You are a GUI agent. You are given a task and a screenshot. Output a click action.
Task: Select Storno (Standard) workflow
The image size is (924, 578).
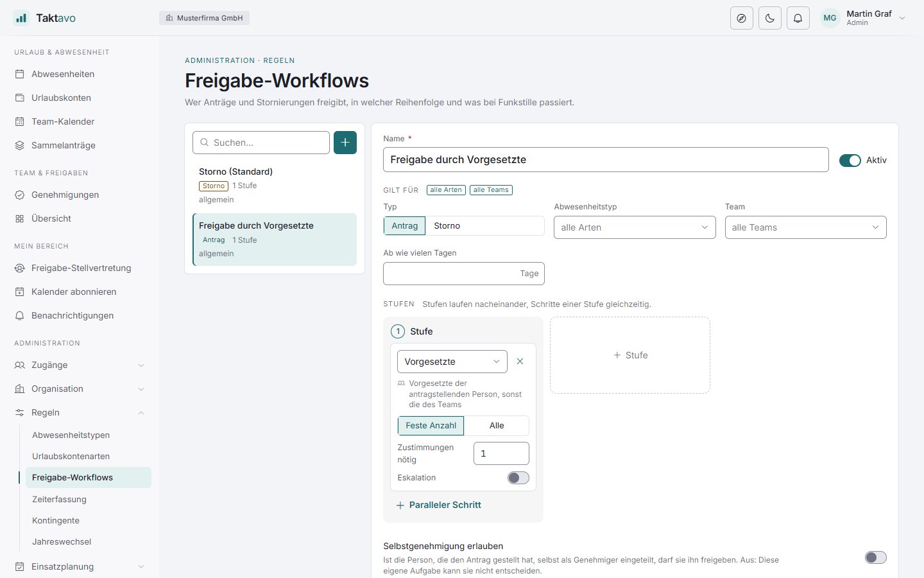(275, 186)
